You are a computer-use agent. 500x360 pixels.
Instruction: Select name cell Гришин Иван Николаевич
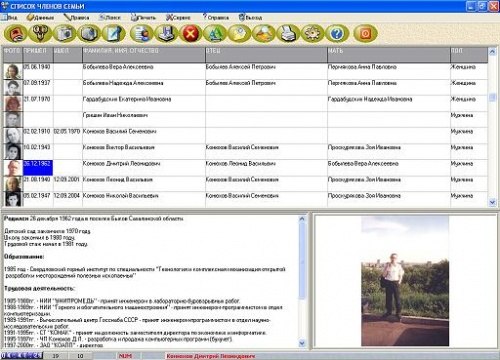(x=144, y=119)
